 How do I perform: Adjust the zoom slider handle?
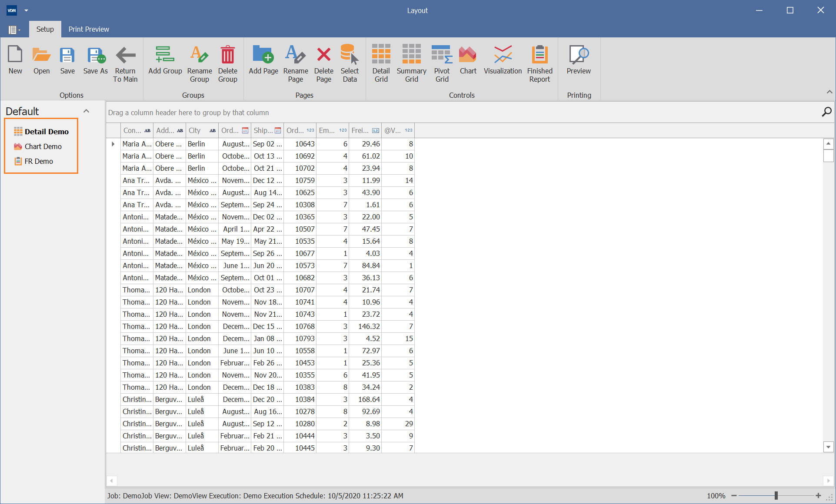(776, 495)
